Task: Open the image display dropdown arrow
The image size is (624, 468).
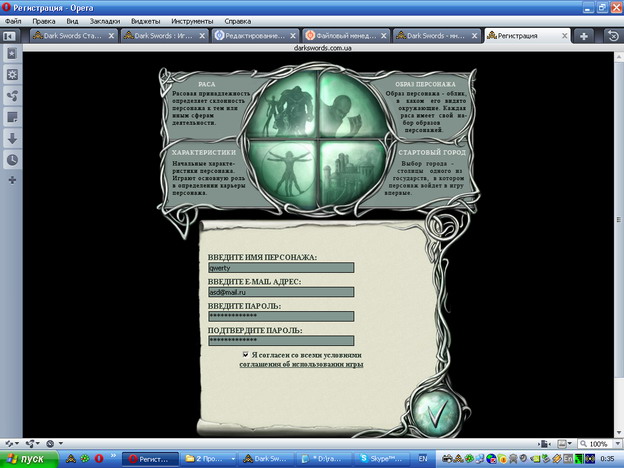Action: tap(570, 443)
